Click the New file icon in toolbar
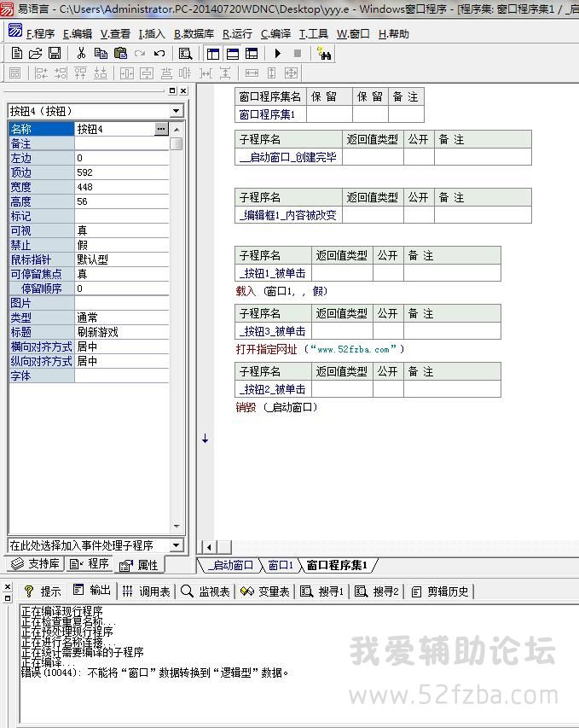 (x=16, y=53)
